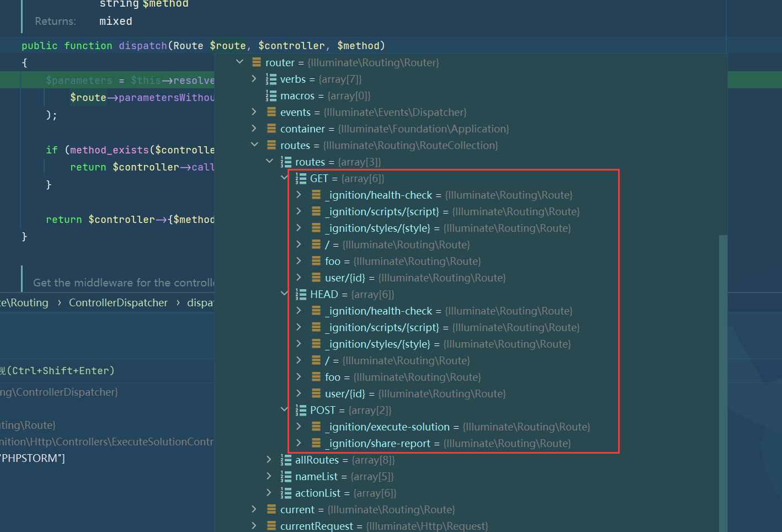Click the router object icon

[257, 62]
